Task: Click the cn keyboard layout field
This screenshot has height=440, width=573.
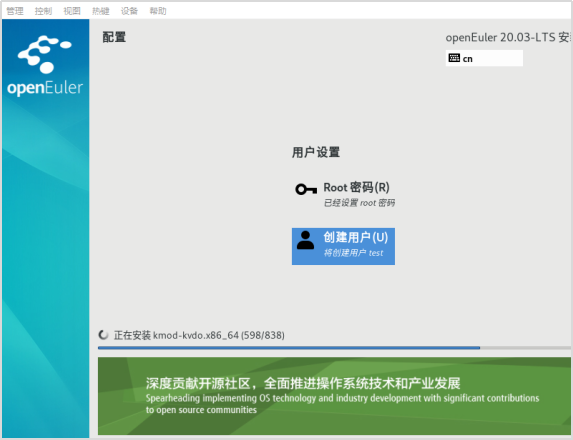Action: (484, 58)
